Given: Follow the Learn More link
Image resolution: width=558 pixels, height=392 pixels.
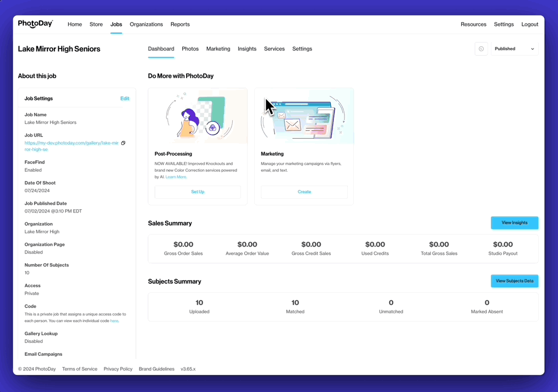Looking at the screenshot, I should pos(176,177).
